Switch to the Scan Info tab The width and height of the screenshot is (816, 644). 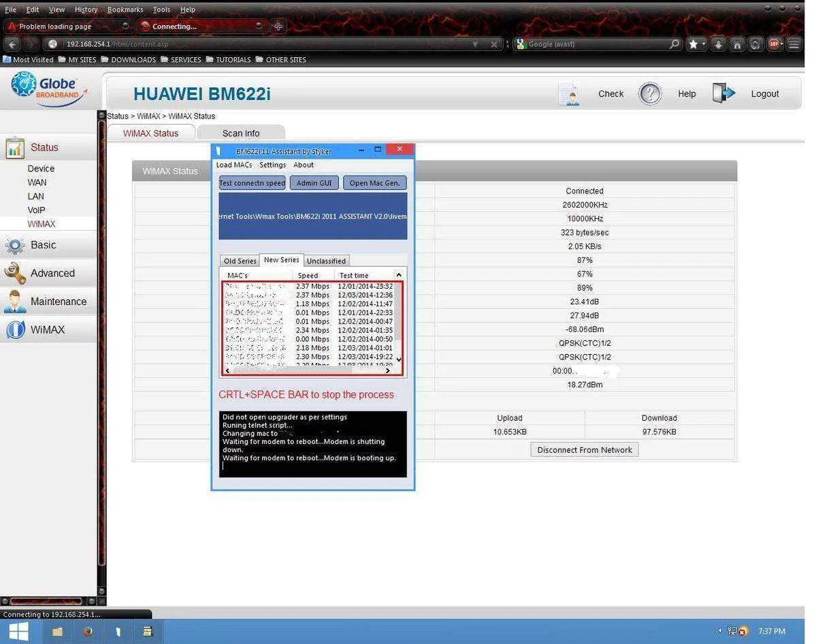coord(241,133)
